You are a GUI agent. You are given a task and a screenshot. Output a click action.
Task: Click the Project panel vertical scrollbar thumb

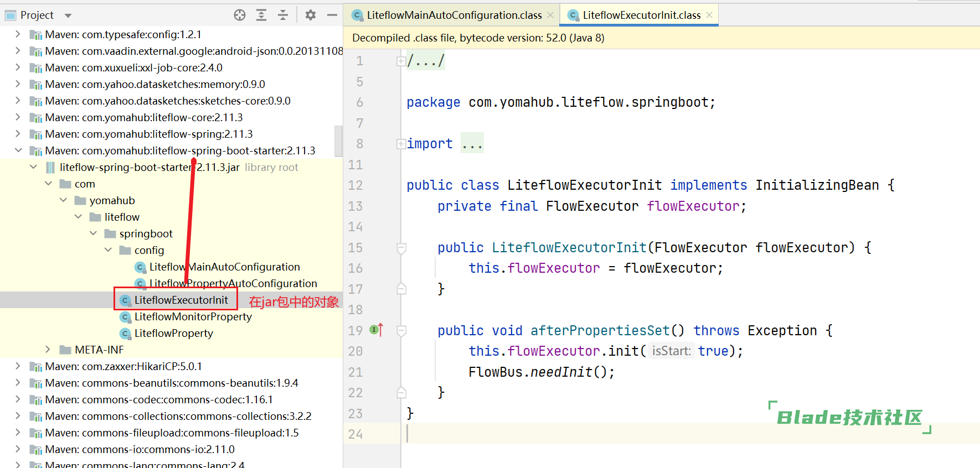[338, 141]
